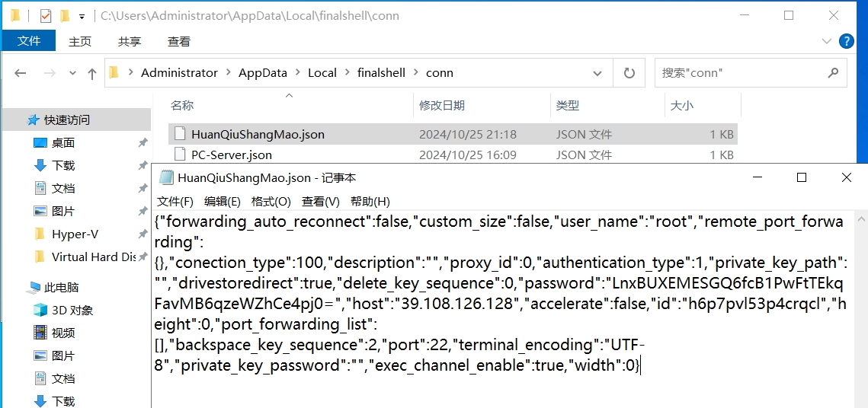Open recent locations dropdown arrow
This screenshot has width=868, height=408.
(x=72, y=73)
